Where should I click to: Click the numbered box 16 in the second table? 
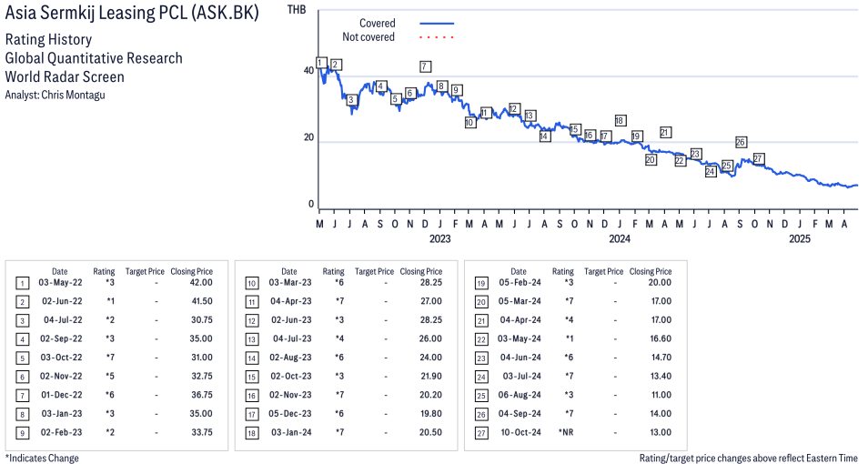252,396
